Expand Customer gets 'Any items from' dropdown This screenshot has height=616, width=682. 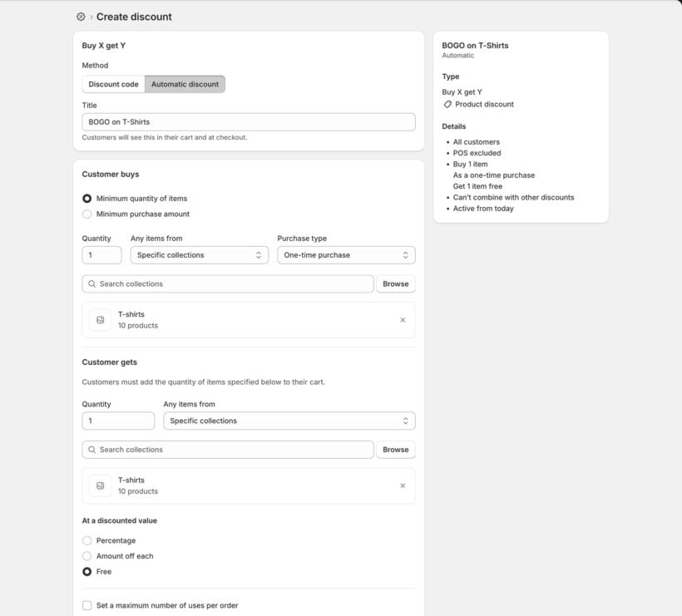289,421
